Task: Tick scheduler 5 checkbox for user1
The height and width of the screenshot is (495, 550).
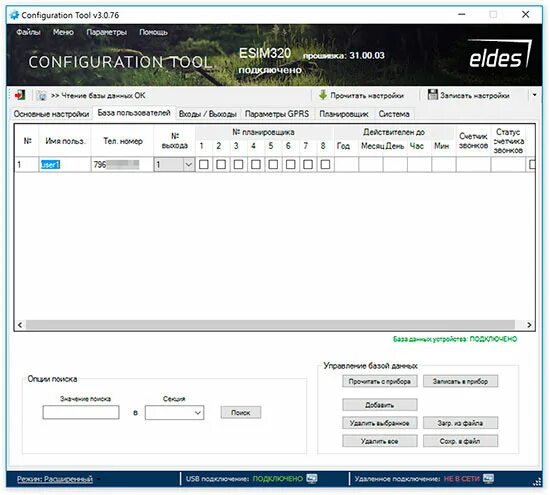Action: [273, 164]
